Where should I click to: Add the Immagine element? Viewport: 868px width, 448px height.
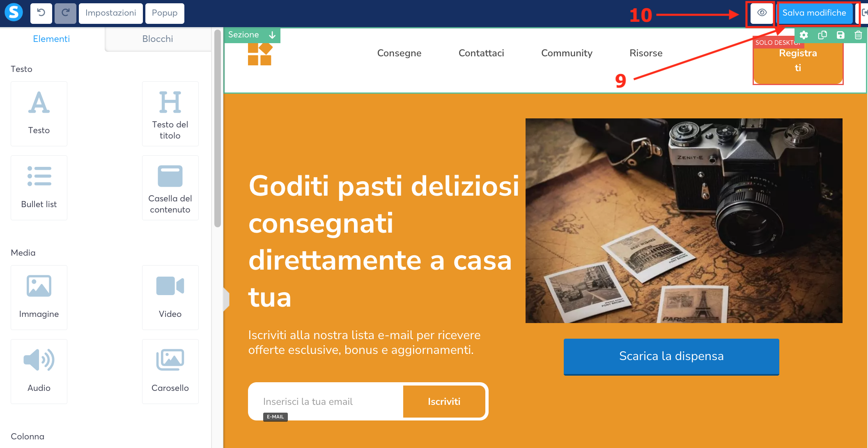tap(39, 297)
